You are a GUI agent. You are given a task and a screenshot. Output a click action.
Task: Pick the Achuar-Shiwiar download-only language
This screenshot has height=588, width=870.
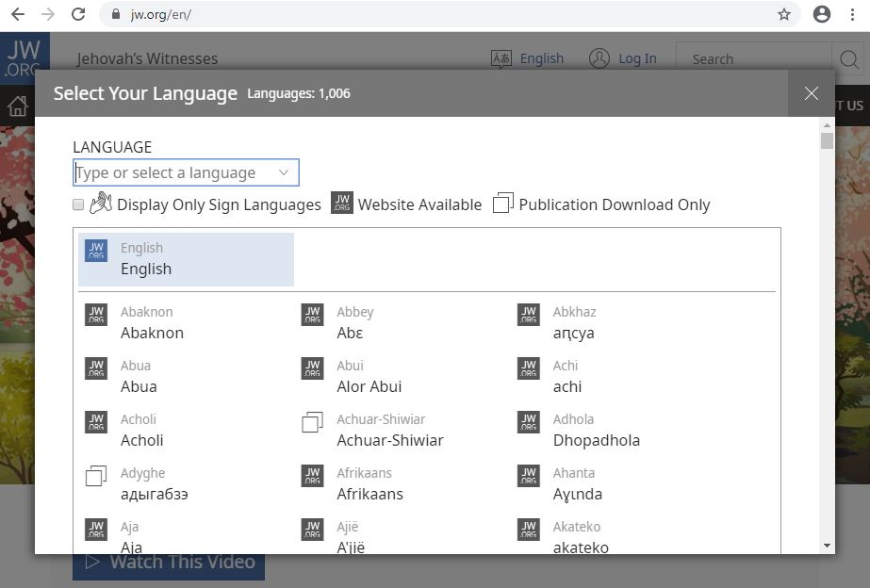(x=389, y=430)
